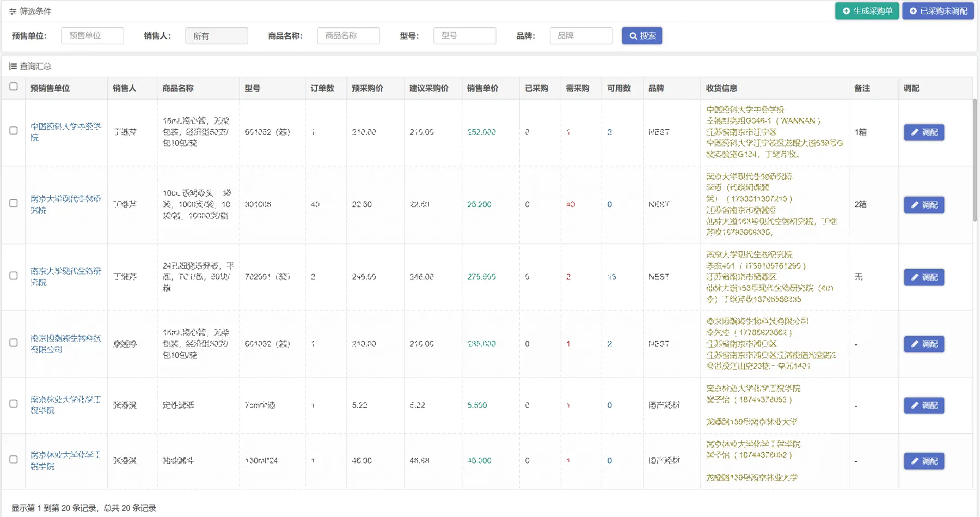
Task: Sort by 需采购 column header
Action: pos(577,88)
